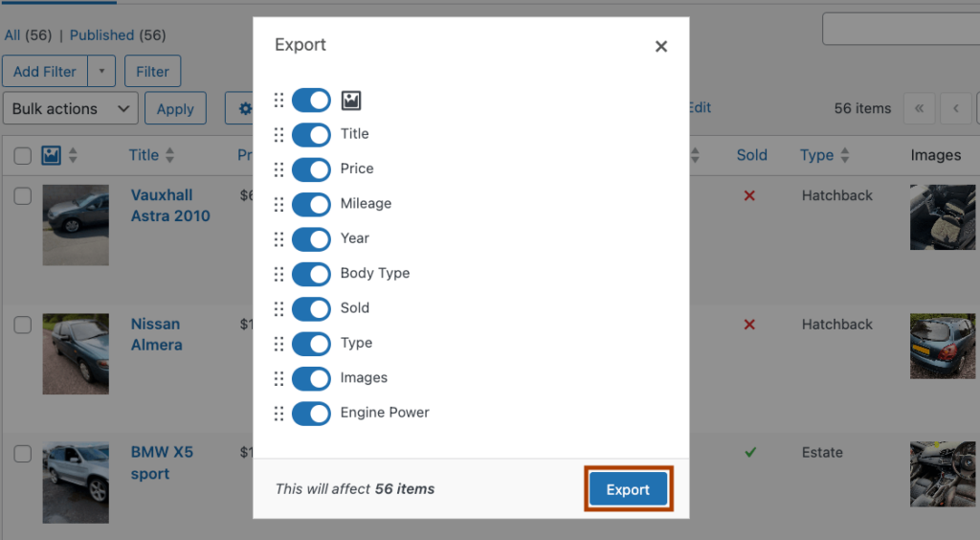Open the Bulk actions dropdown
Image resolution: width=980 pixels, height=540 pixels.
click(71, 108)
